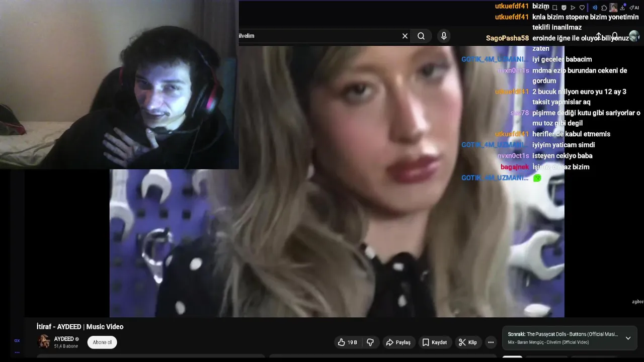
Task: Click chat message isteyen cekiyo baba
Action: [x=562, y=156]
